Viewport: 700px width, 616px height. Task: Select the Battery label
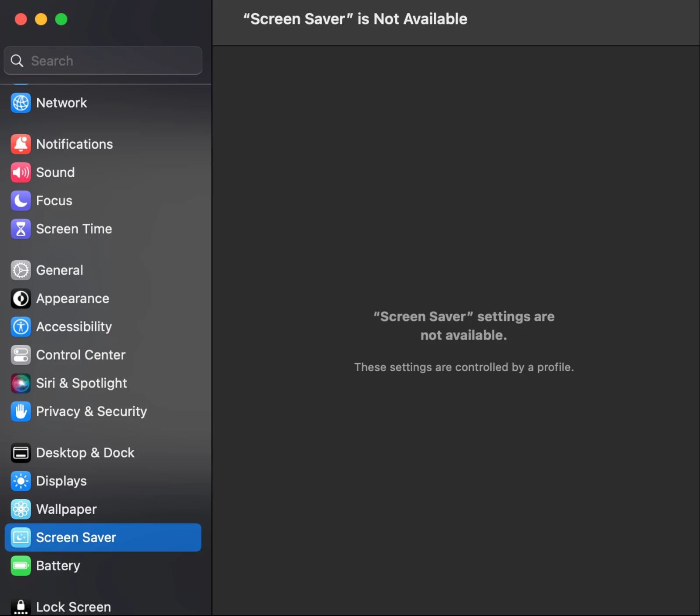tap(58, 566)
